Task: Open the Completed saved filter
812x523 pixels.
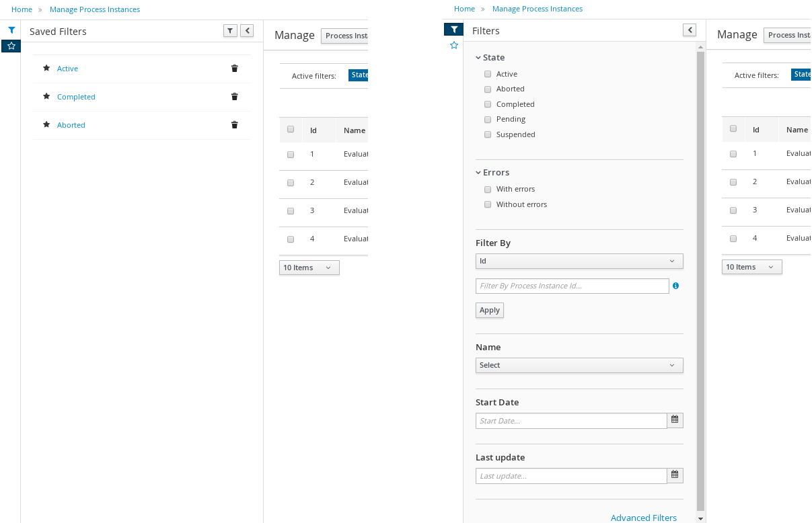Action: [76, 97]
